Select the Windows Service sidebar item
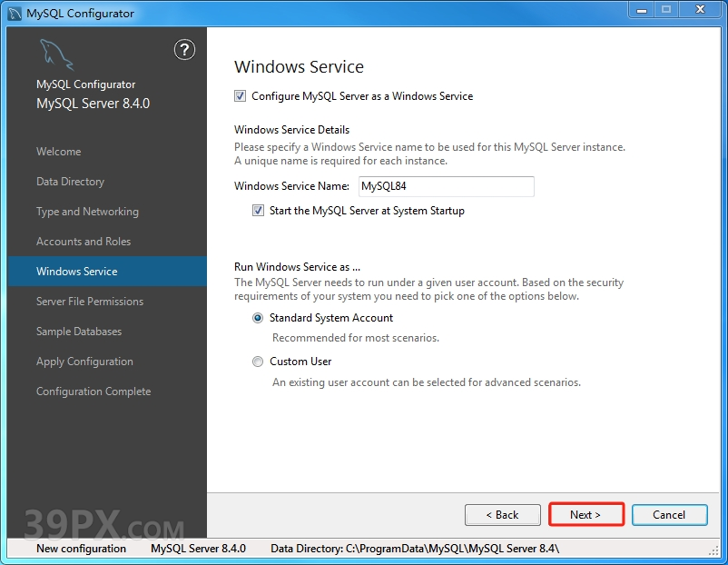Screen dimensions: 728x565 click(x=76, y=272)
